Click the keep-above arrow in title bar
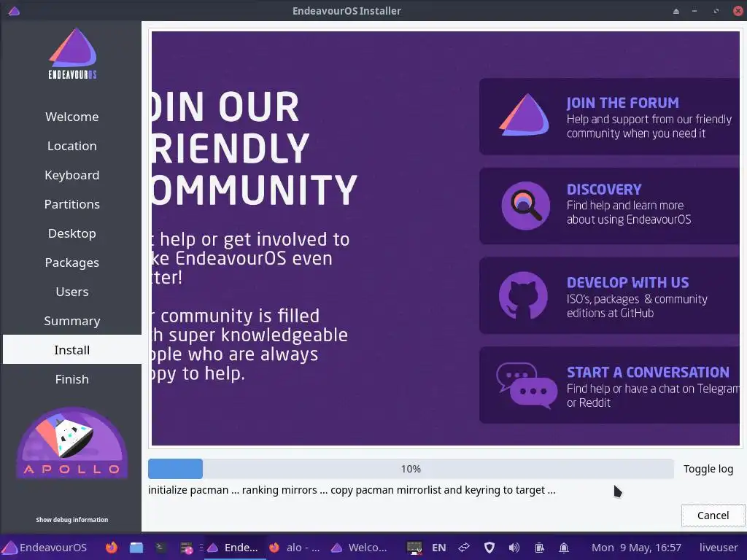The width and height of the screenshot is (747, 560). point(676,11)
